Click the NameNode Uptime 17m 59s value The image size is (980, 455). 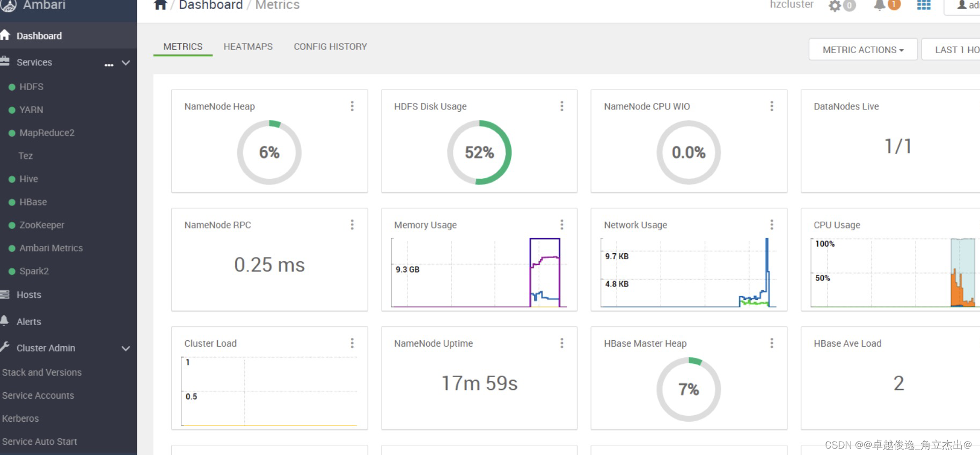click(x=479, y=383)
